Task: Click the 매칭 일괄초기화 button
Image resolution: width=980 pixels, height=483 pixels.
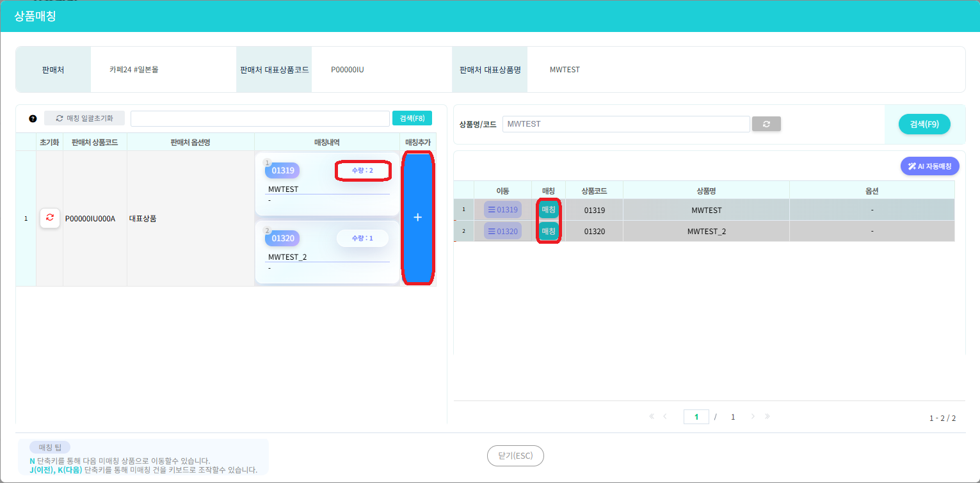Action: click(84, 118)
